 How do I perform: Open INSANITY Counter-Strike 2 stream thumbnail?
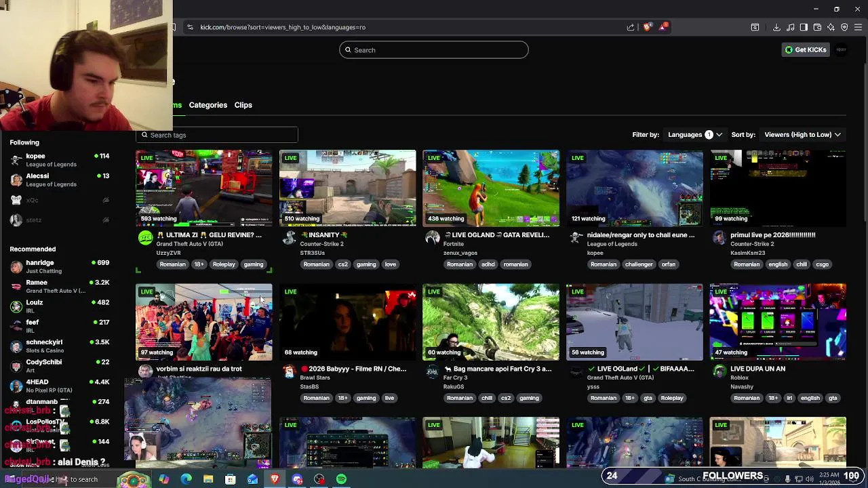[x=347, y=188]
